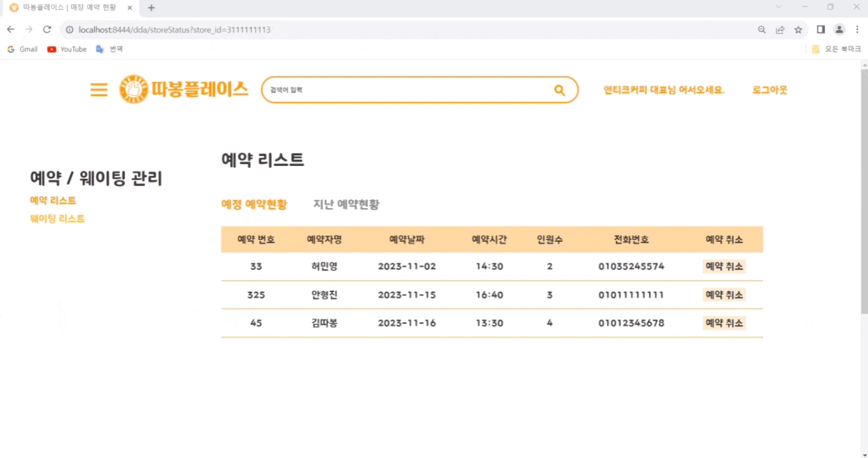The image size is (868, 458).
Task: Open a new browser tab
Action: 151,7
